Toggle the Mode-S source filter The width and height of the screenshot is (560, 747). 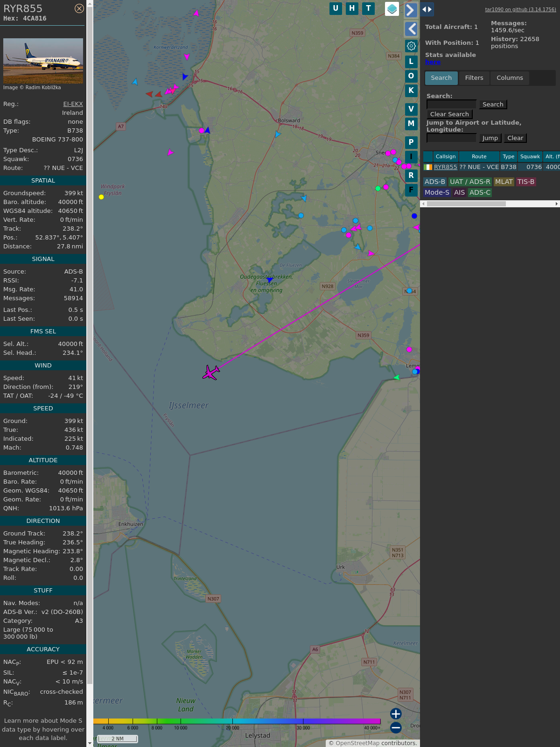click(437, 192)
